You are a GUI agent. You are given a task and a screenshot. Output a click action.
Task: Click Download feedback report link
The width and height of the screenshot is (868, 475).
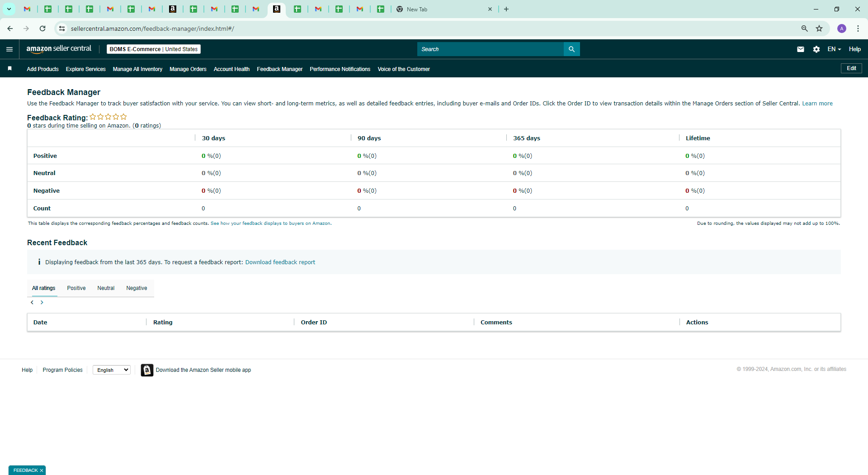[280, 262]
